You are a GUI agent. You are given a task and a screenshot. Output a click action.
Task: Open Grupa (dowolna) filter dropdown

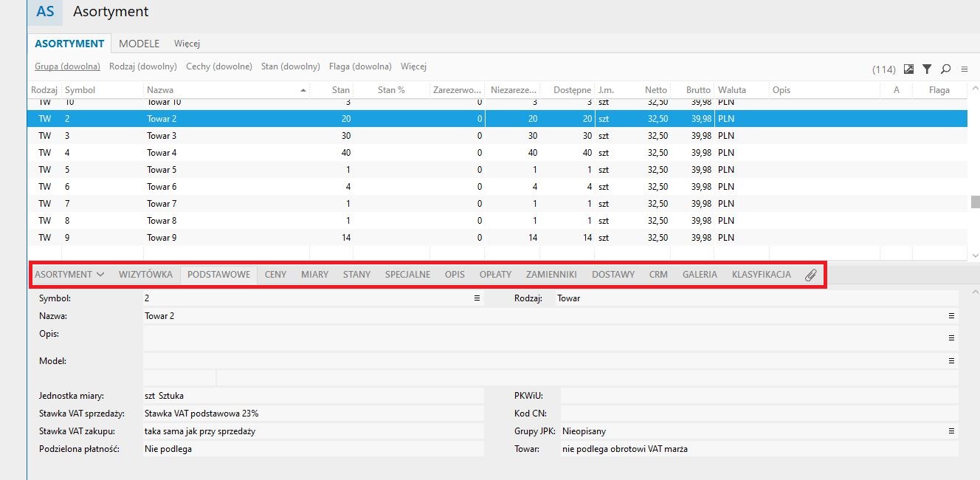point(67,66)
